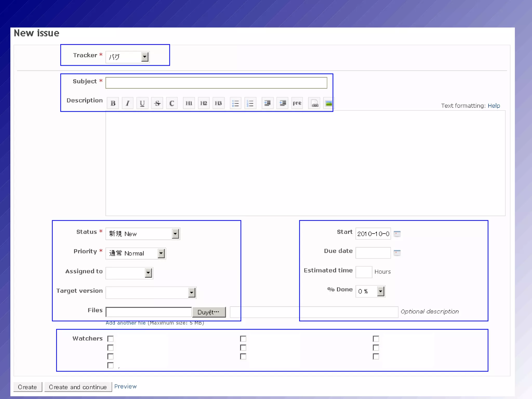Click the insert image icon
The width and height of the screenshot is (532, 399).
pyautogui.click(x=329, y=103)
